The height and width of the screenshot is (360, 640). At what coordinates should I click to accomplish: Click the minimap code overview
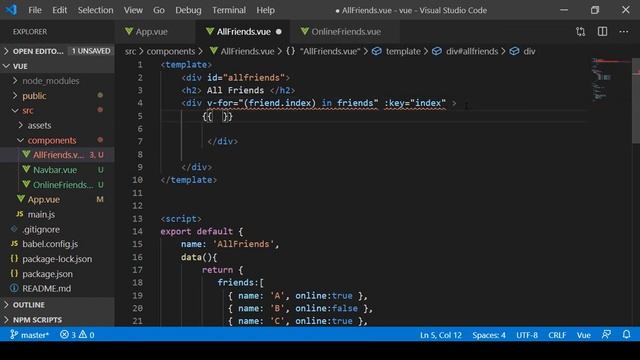611,80
